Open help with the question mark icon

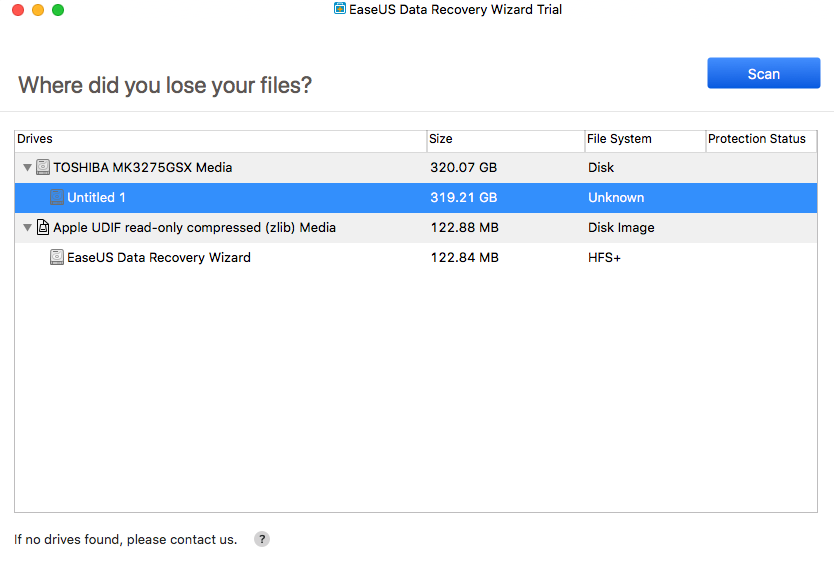pos(262,539)
